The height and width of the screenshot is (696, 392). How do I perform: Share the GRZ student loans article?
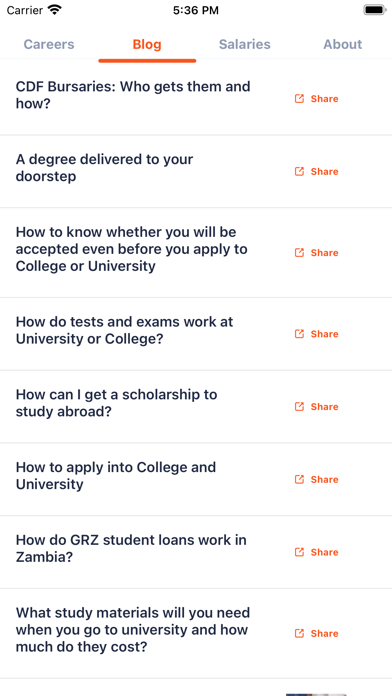[x=317, y=552]
